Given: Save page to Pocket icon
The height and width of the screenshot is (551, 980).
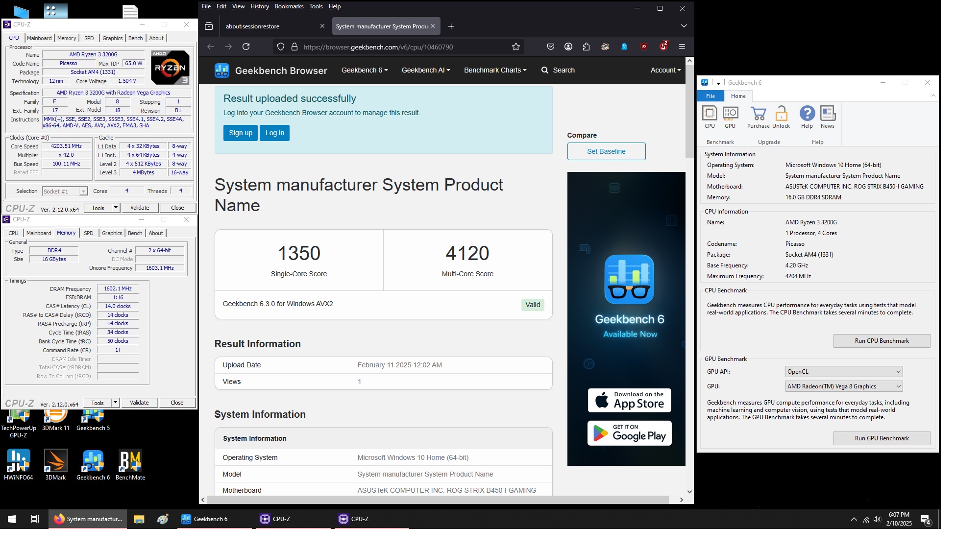Looking at the screenshot, I should coord(551,47).
